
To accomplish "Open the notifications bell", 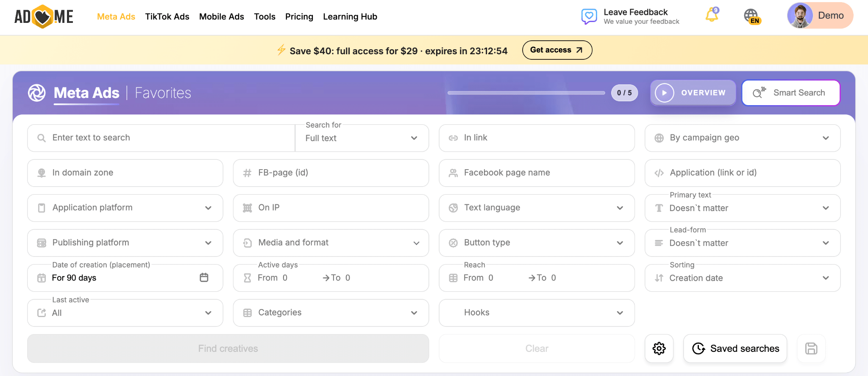I will [712, 15].
